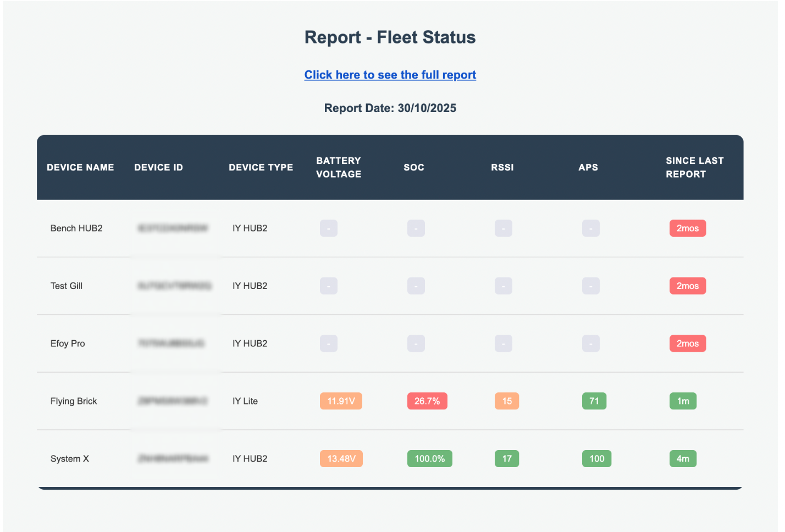Click the 4m since last report badge

tap(682, 459)
